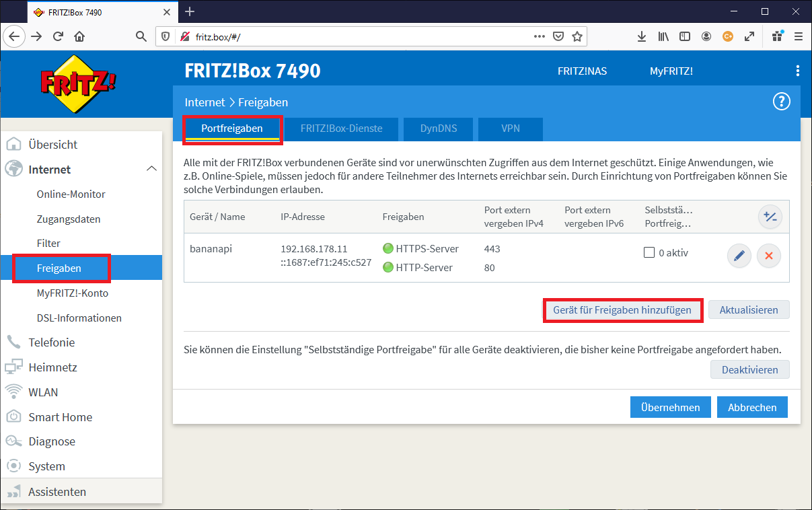Screen dimensions: 812x510
Task: Go forward with the browser arrow
Action: pos(36,36)
